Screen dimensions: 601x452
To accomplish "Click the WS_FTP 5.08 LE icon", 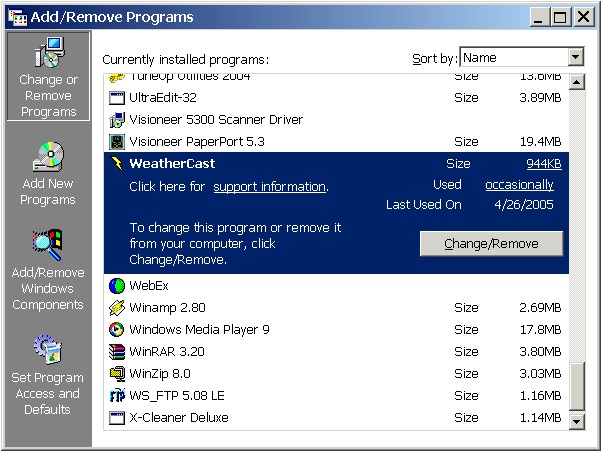I will tap(117, 396).
